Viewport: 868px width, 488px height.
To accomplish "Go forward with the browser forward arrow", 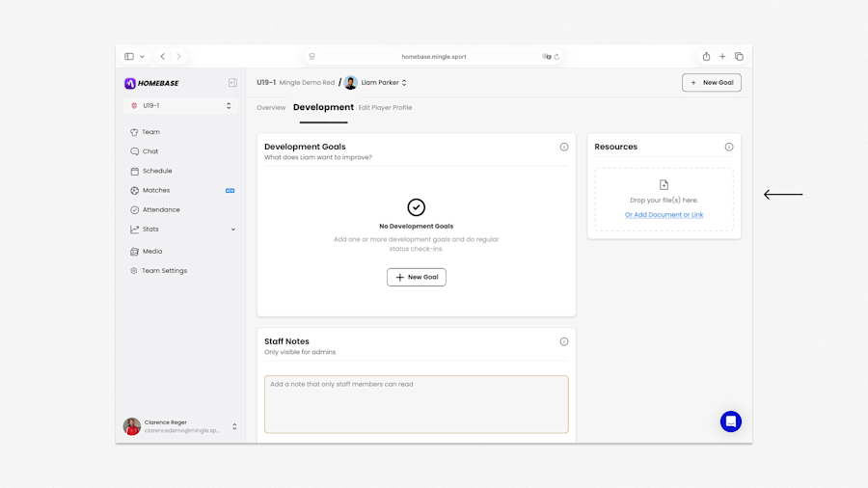I will click(x=178, y=57).
